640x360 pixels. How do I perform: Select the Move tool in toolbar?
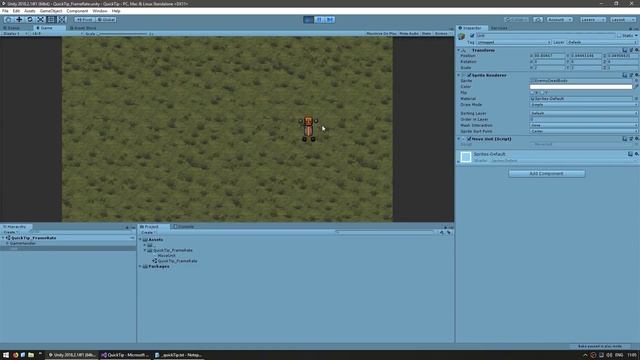tap(19, 20)
